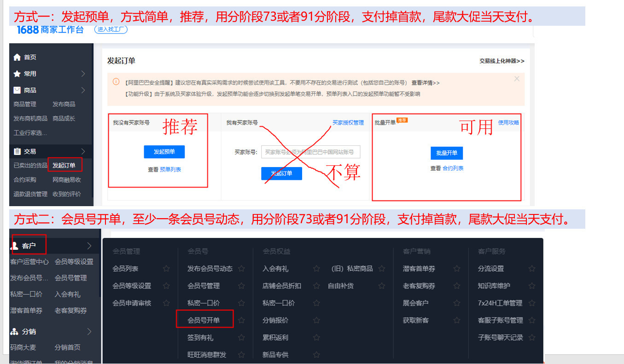Image resolution: width=624 pixels, height=364 pixels.
Task: Click the 首页 home icon in sidebar
Action: click(17, 58)
